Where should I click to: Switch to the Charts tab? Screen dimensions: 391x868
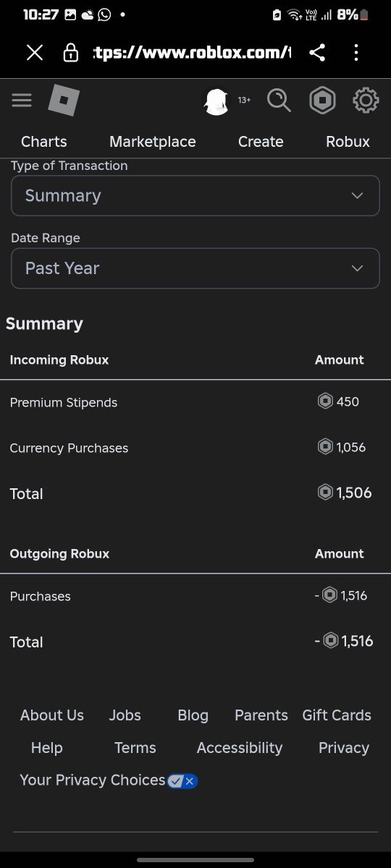pyautogui.click(x=44, y=142)
